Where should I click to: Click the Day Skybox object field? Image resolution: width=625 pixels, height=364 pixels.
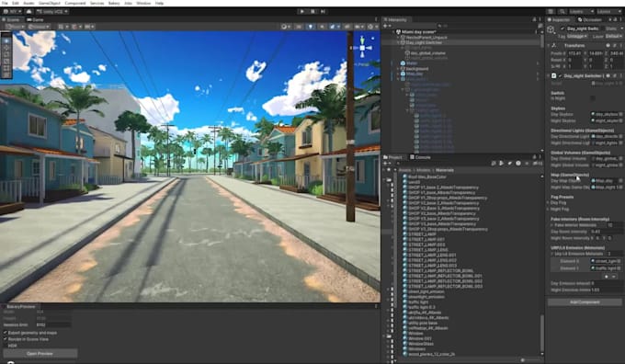[x=607, y=114]
